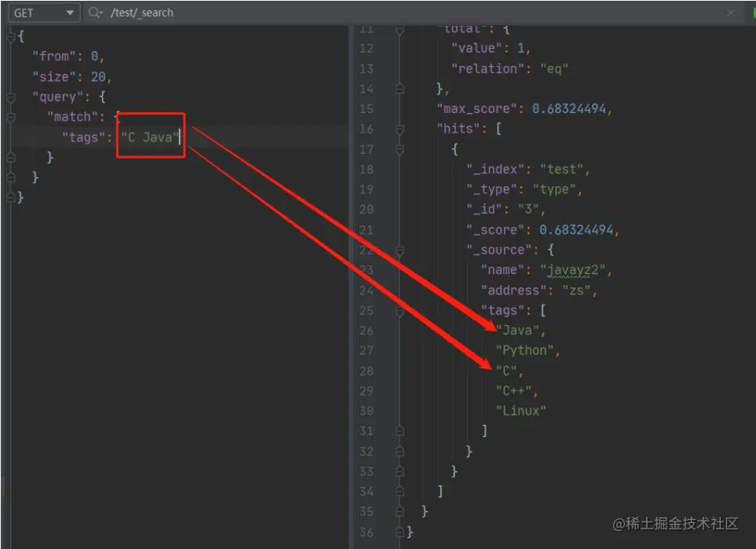This screenshot has width=756, height=549.
Task: Click the "relation" key on line 13
Action: click(x=488, y=69)
